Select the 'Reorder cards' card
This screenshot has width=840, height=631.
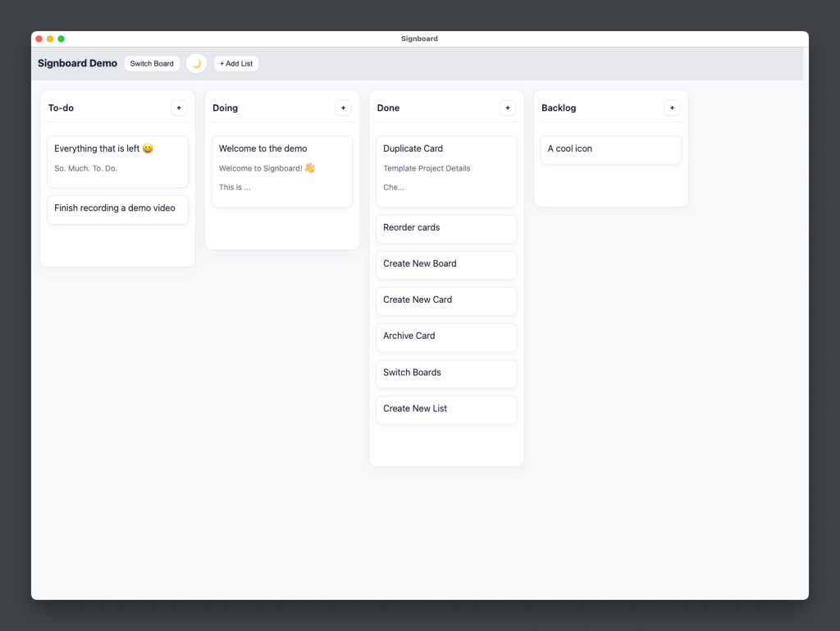pos(446,229)
